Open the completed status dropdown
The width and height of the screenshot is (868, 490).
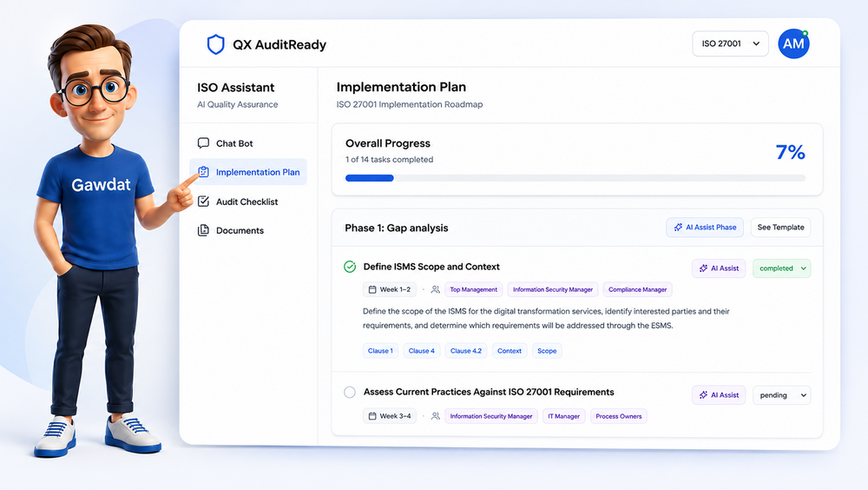[x=782, y=268]
